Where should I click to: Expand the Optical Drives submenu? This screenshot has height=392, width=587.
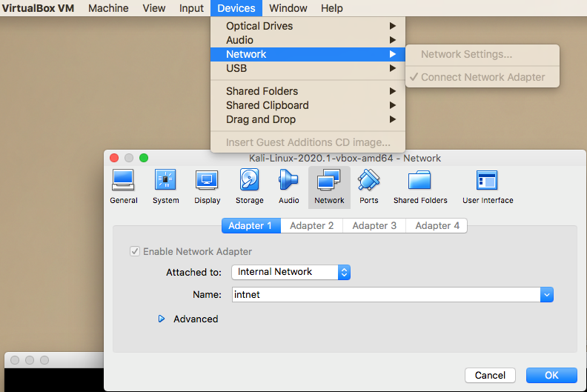pos(308,26)
